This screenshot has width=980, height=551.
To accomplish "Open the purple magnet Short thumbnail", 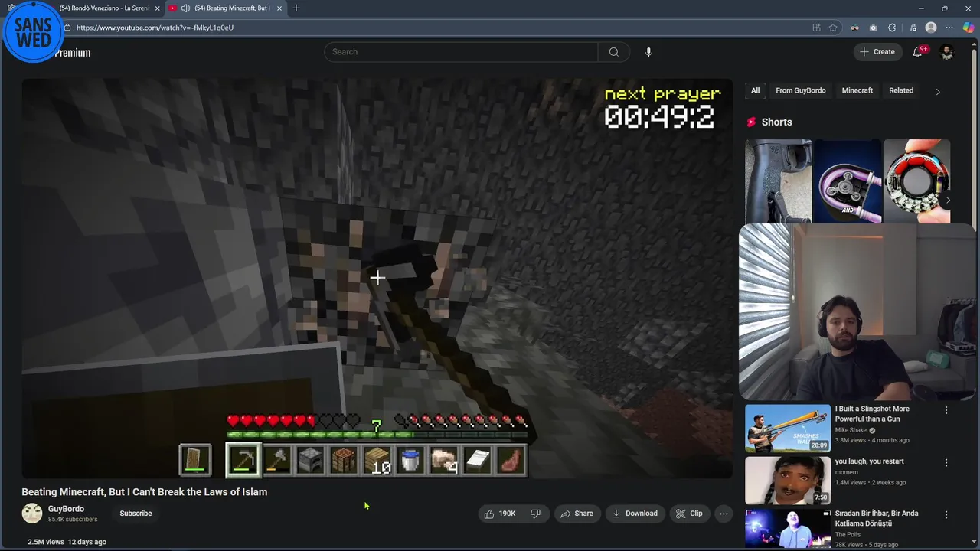I will (848, 181).
